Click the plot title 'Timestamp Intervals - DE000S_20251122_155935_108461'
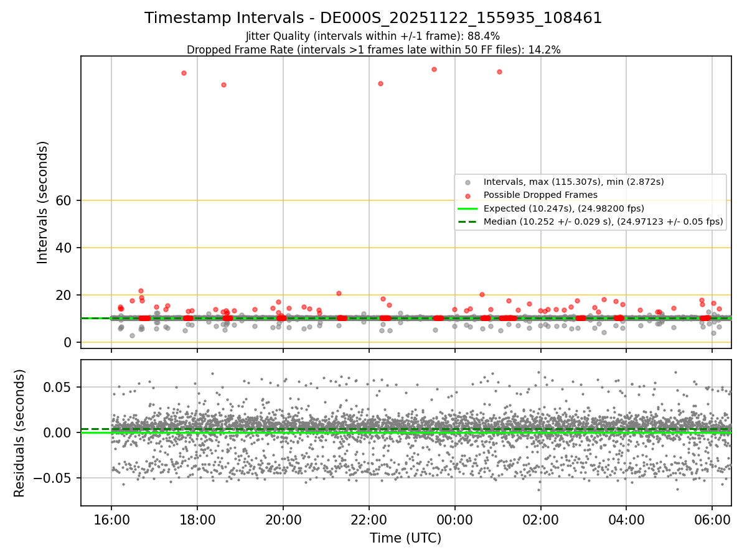The width and height of the screenshot is (747, 560). click(374, 18)
